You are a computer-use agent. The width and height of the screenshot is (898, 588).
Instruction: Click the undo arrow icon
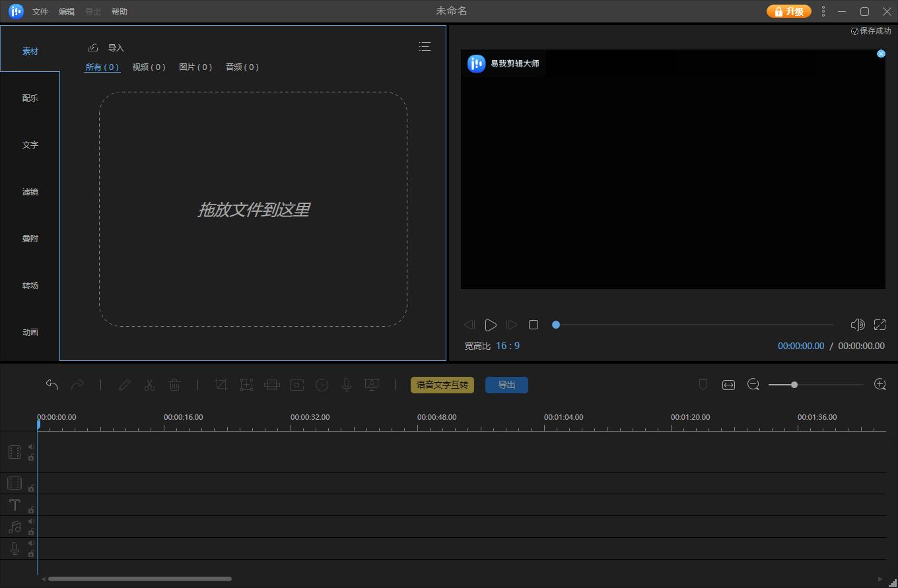pyautogui.click(x=52, y=385)
